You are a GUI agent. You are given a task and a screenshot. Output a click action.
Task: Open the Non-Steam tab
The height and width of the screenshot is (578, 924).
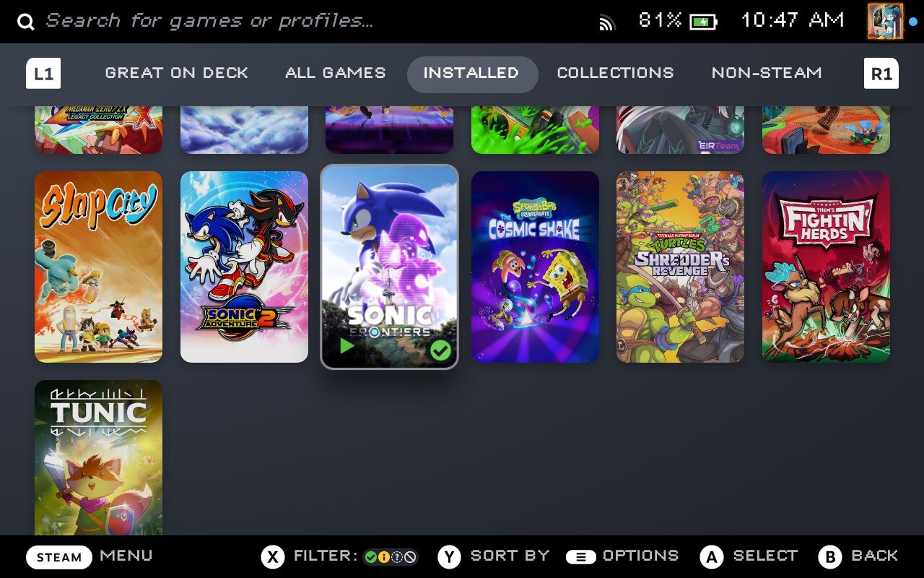point(767,73)
